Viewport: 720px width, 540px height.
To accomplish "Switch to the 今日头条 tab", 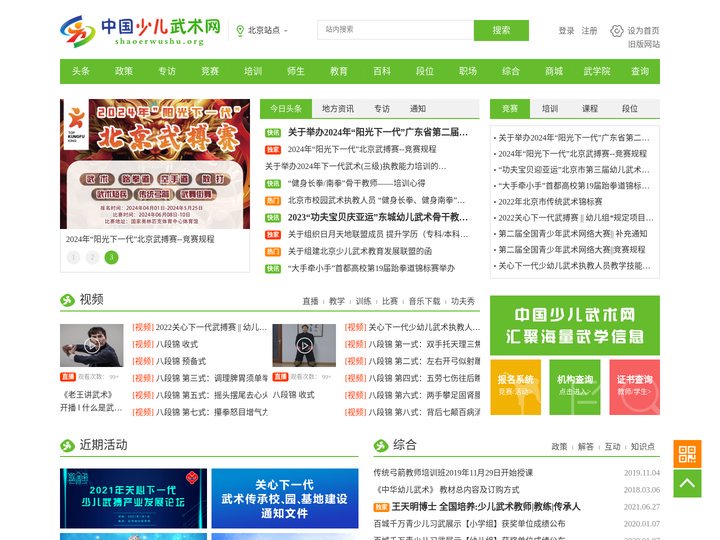I will click(286, 109).
